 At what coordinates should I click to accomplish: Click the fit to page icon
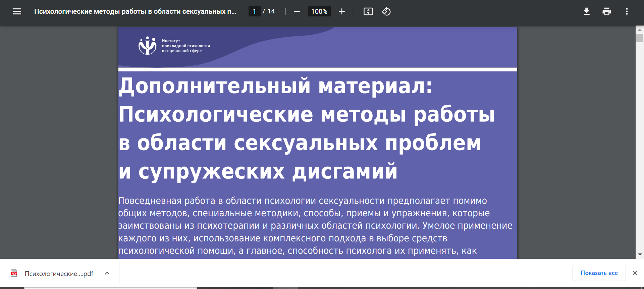368,11
